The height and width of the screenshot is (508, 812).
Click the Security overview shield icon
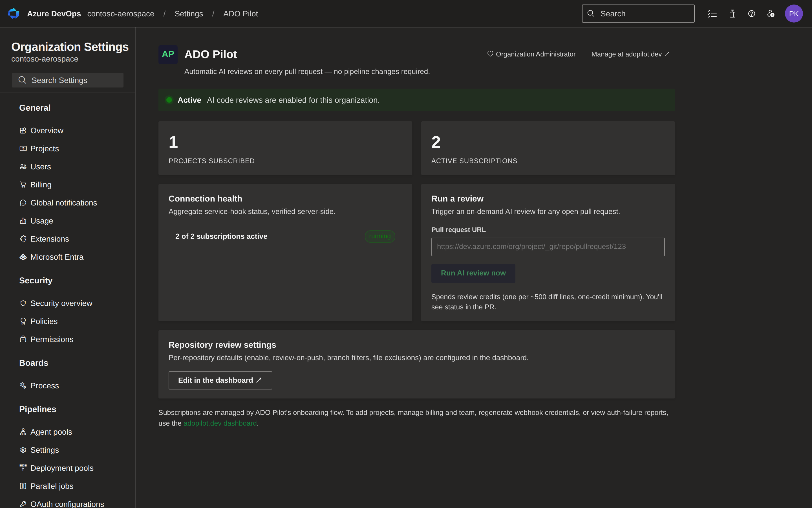pos(23,303)
